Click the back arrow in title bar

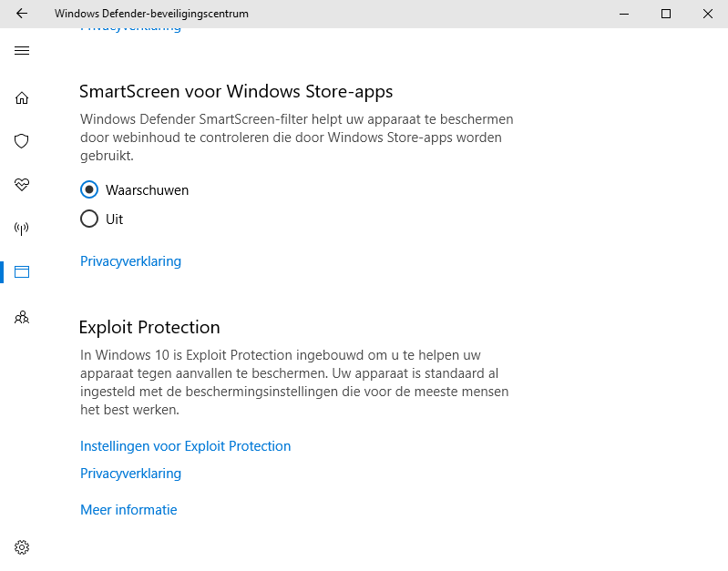pos(22,14)
